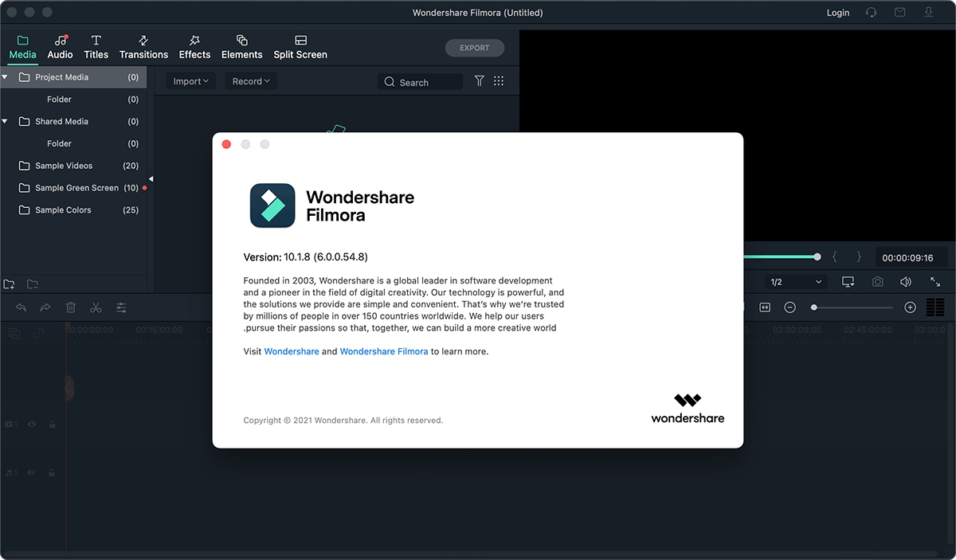Click Login in the title bar
Viewport: 956px width, 560px height.
pyautogui.click(x=838, y=13)
